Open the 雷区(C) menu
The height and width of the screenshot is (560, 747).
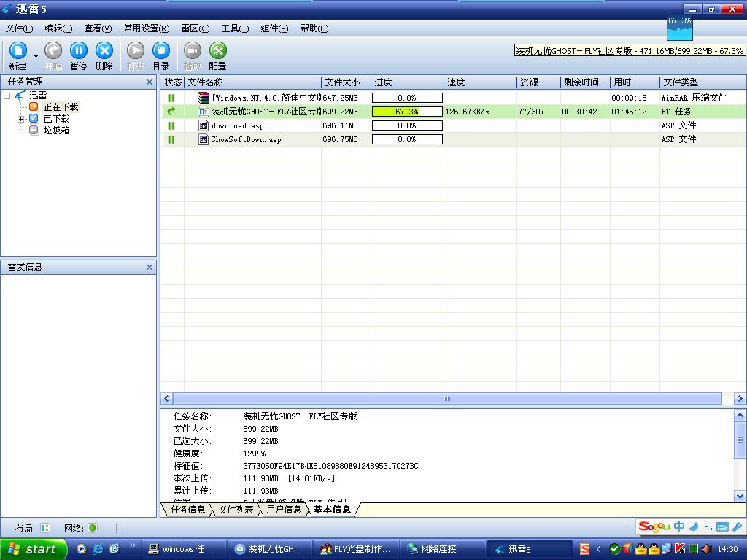point(196,28)
